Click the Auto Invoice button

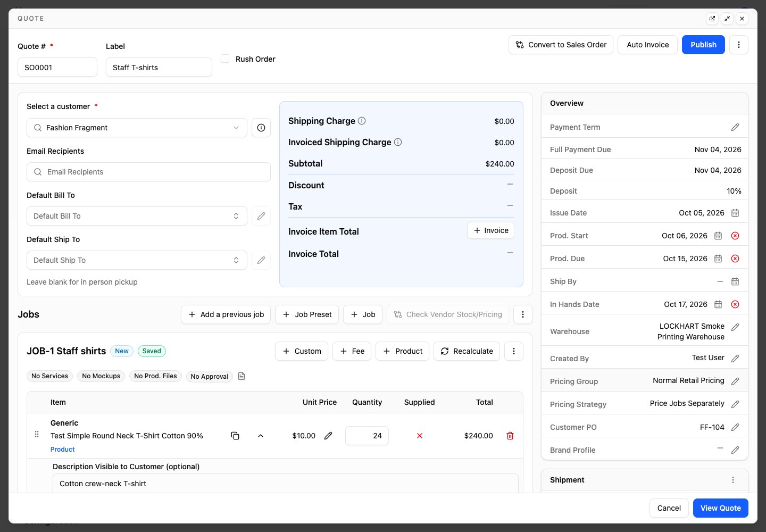pos(647,45)
